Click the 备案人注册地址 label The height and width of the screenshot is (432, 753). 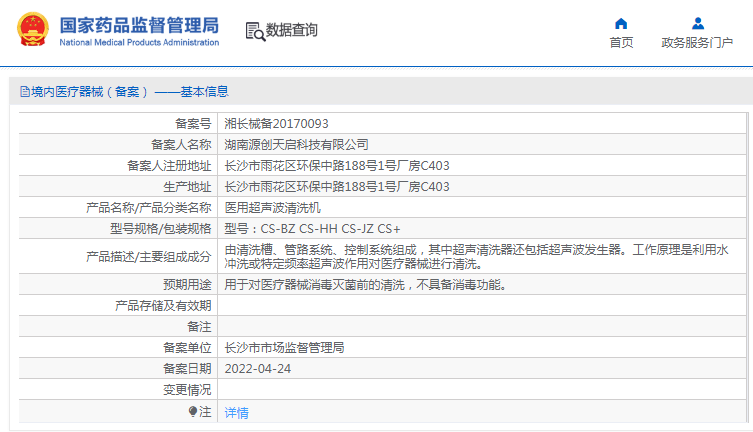169,166
